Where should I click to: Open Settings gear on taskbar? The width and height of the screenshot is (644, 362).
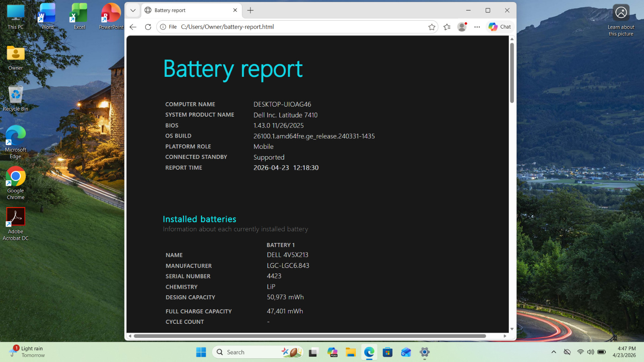[x=425, y=352]
